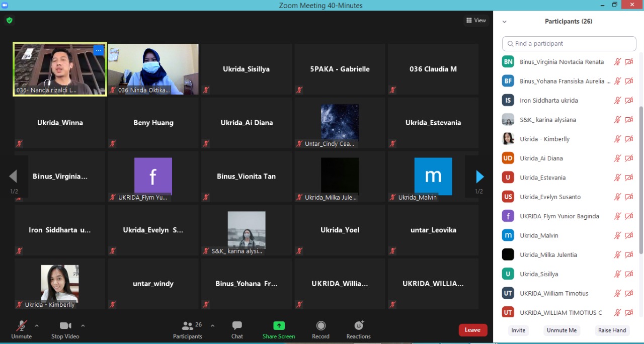Open the Reactions menu
Viewport: 644px width, 344px height.
(358, 329)
